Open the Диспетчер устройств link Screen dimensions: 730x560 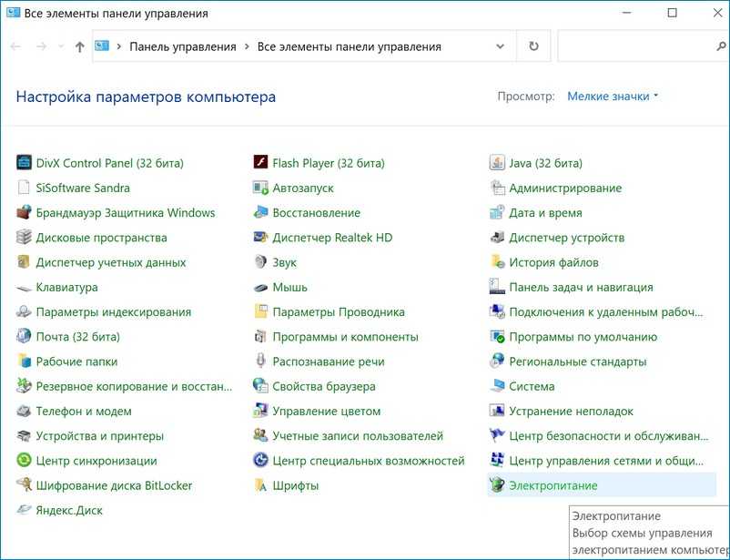[x=566, y=238]
